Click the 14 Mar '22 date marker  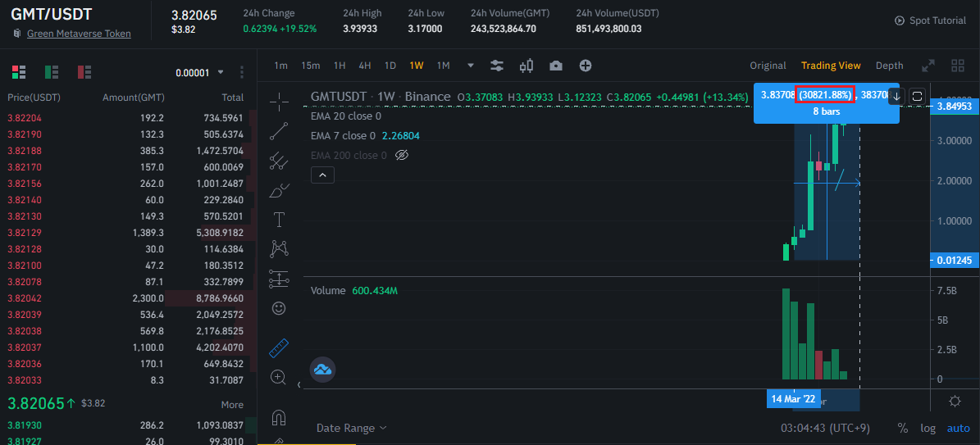pos(793,399)
